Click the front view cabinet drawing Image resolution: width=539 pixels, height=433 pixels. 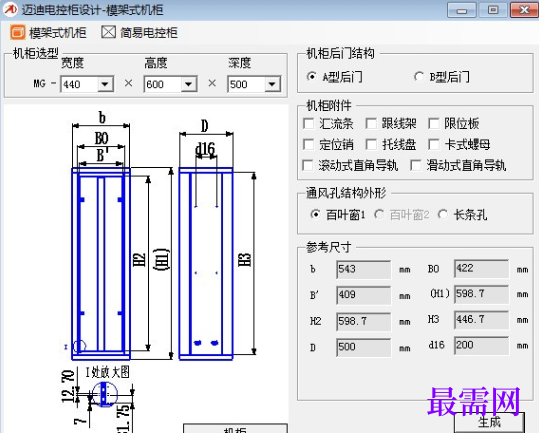coord(101,264)
